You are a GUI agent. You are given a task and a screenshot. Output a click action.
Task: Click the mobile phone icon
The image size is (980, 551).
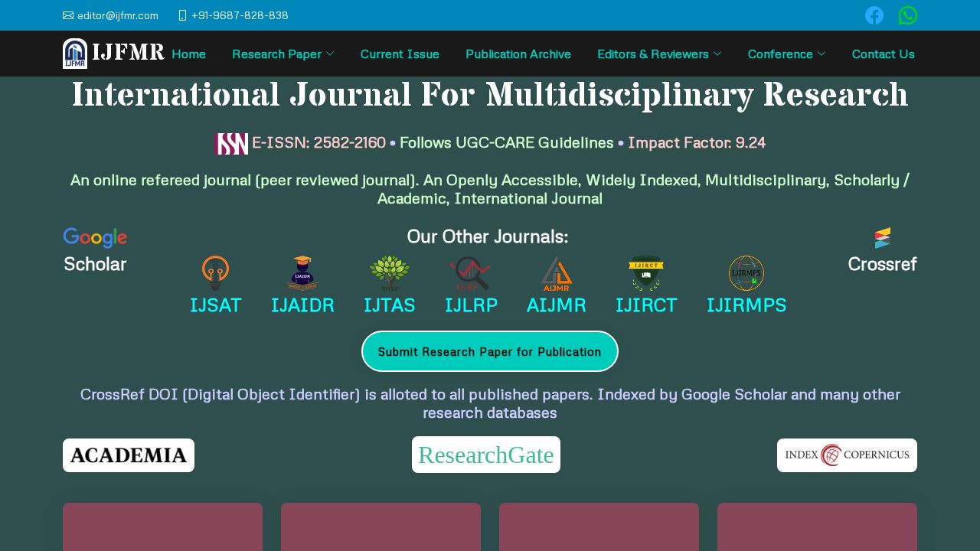pos(182,15)
